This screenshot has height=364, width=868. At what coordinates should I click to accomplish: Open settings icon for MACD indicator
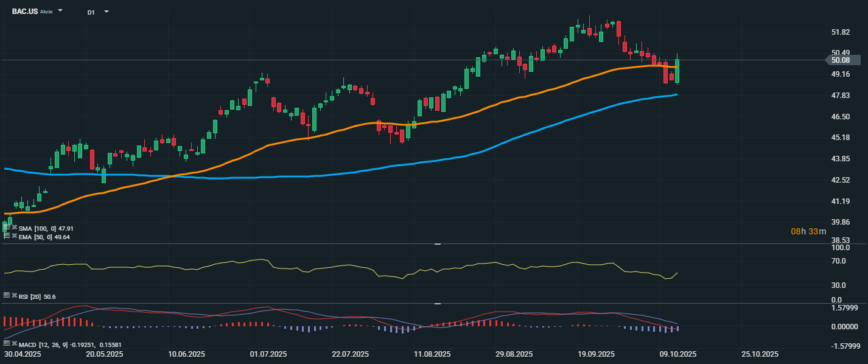(x=7, y=344)
